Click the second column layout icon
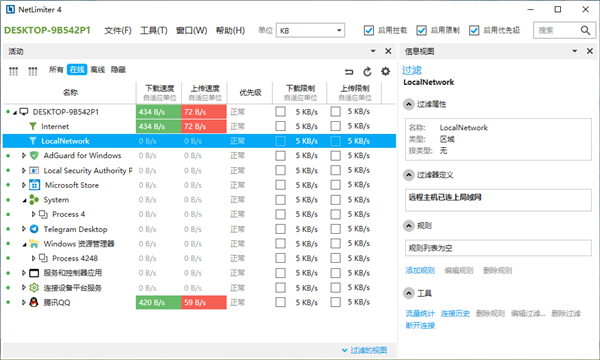 33,71
